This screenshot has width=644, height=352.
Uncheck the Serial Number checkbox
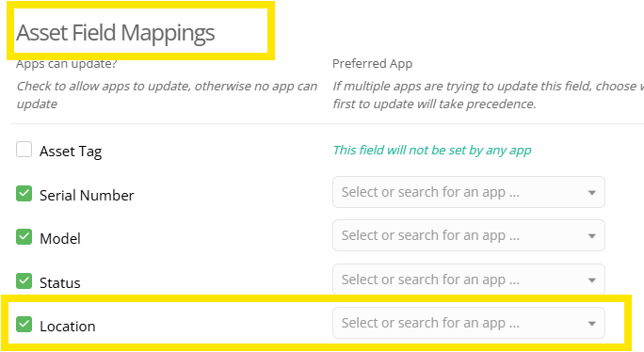pos(24,194)
